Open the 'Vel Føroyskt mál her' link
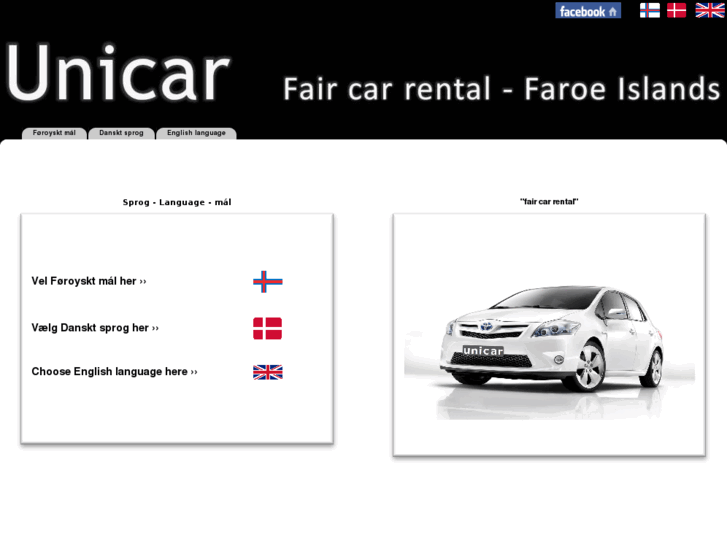This screenshot has height=545, width=727. [89, 281]
